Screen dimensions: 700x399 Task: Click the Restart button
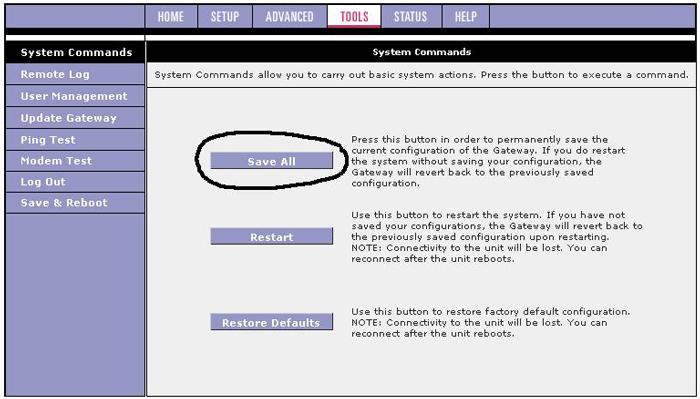271,237
